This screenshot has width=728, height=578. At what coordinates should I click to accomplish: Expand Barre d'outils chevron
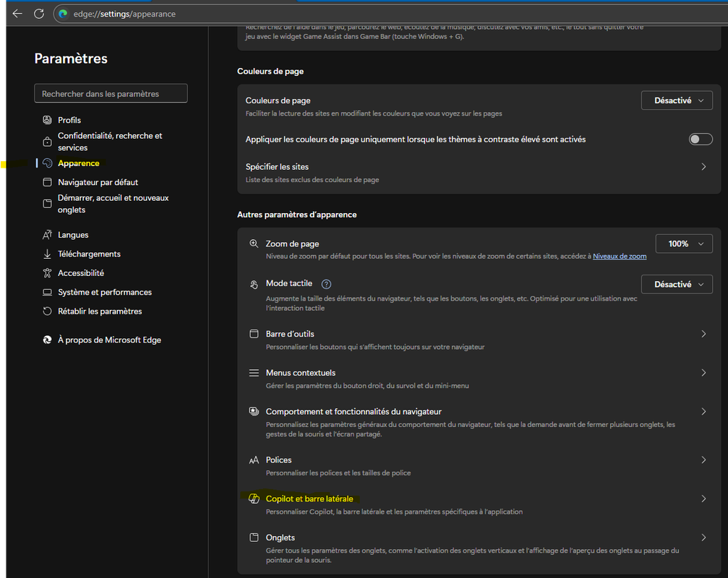pos(703,334)
